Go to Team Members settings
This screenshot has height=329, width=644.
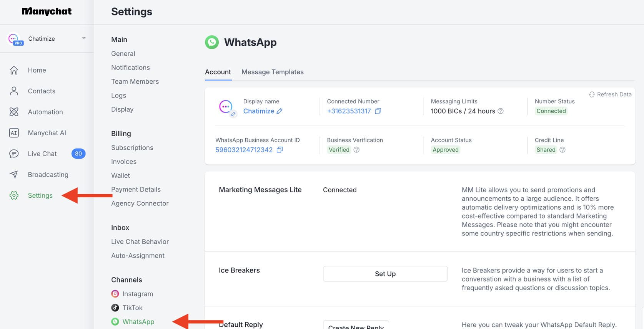[x=135, y=81]
